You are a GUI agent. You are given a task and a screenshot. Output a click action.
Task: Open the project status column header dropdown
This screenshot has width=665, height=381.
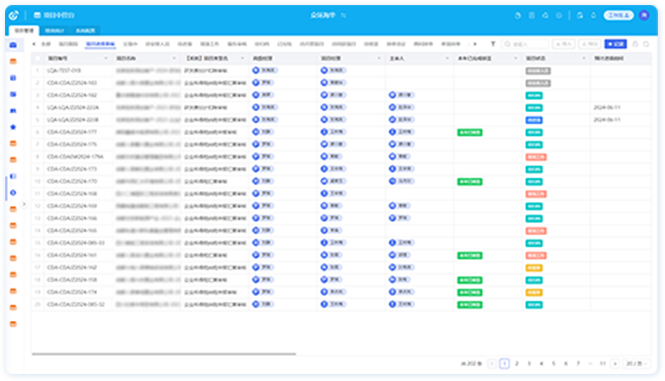coord(584,58)
